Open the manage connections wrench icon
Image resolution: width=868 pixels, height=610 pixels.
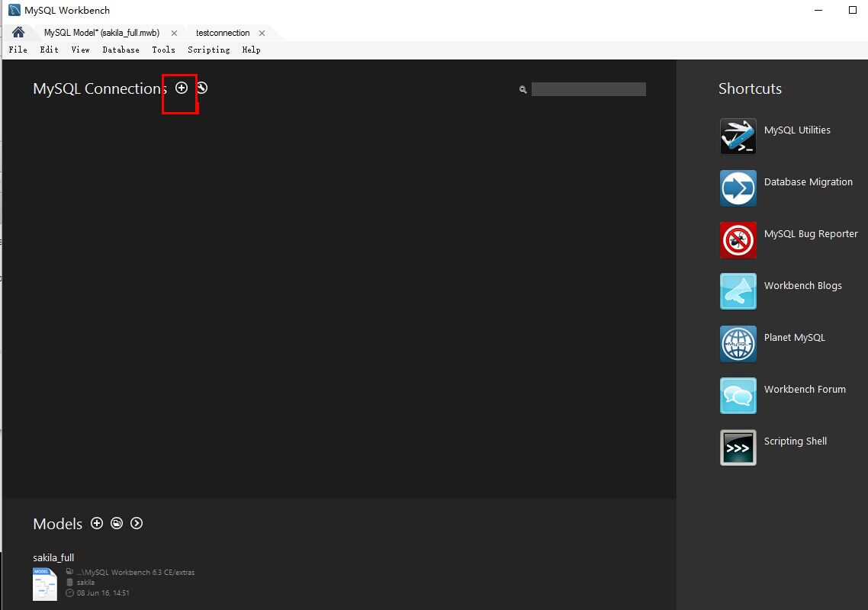[201, 88]
